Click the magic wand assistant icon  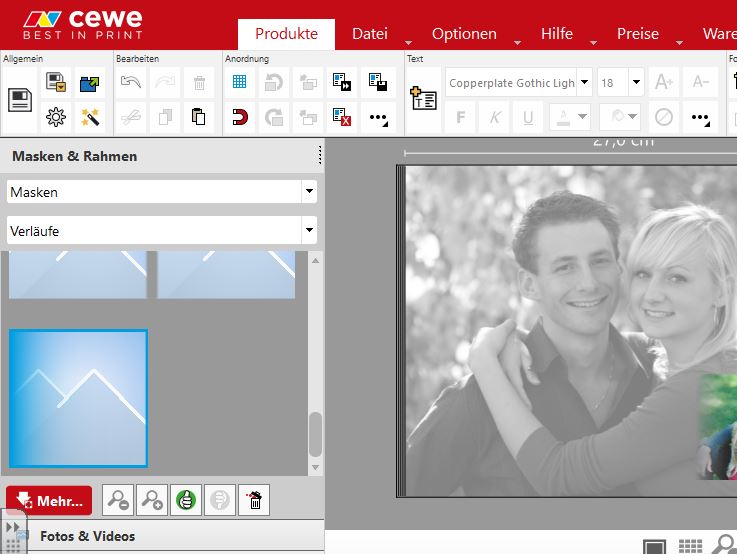90,118
